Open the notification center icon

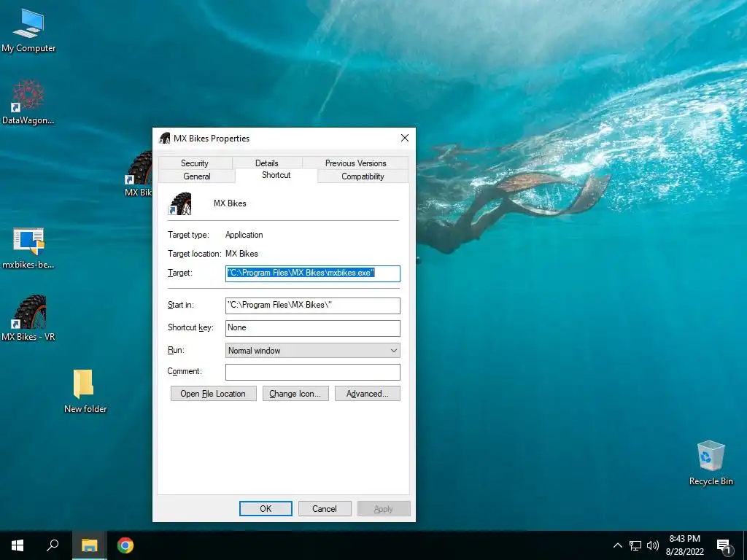point(723,546)
